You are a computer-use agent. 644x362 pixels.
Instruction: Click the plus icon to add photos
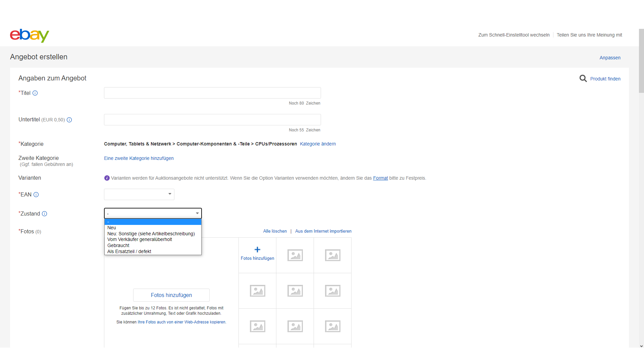pyautogui.click(x=257, y=250)
